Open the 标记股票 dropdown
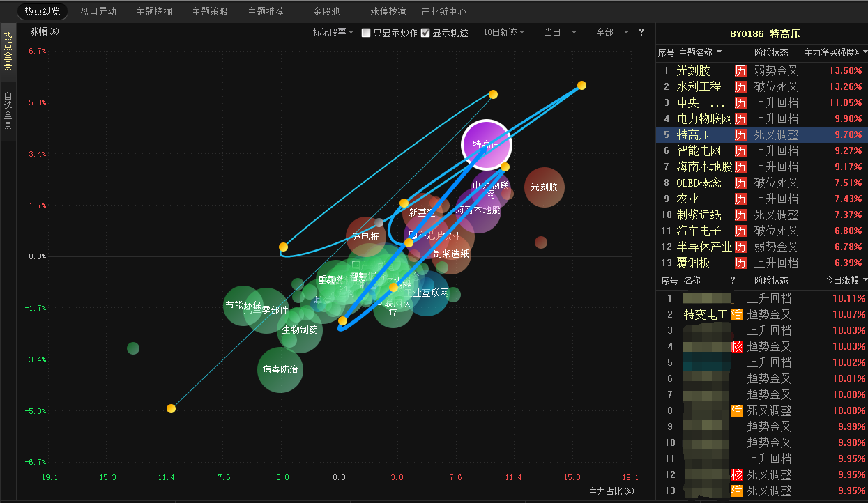Screen dimensions: 868x503 [x=333, y=33]
